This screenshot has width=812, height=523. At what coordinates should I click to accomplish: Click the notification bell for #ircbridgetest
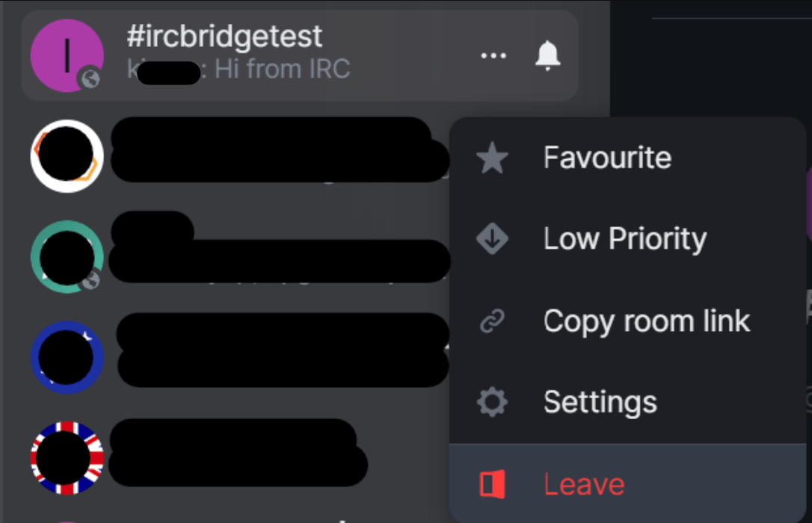click(x=547, y=55)
